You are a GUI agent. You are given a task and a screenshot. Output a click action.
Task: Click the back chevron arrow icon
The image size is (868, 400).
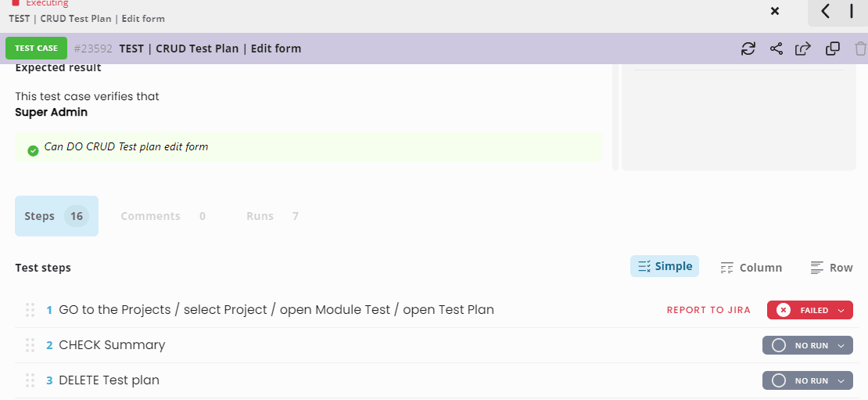tap(825, 11)
